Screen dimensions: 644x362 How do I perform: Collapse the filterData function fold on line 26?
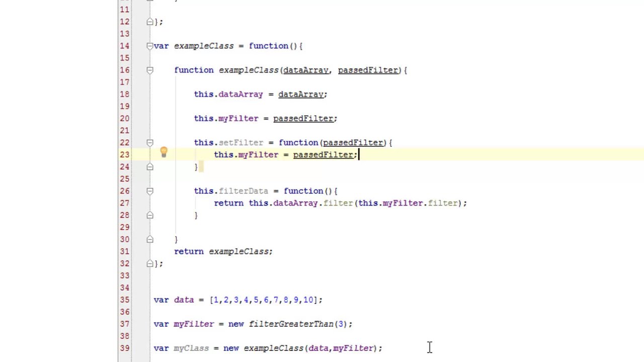pyautogui.click(x=150, y=191)
